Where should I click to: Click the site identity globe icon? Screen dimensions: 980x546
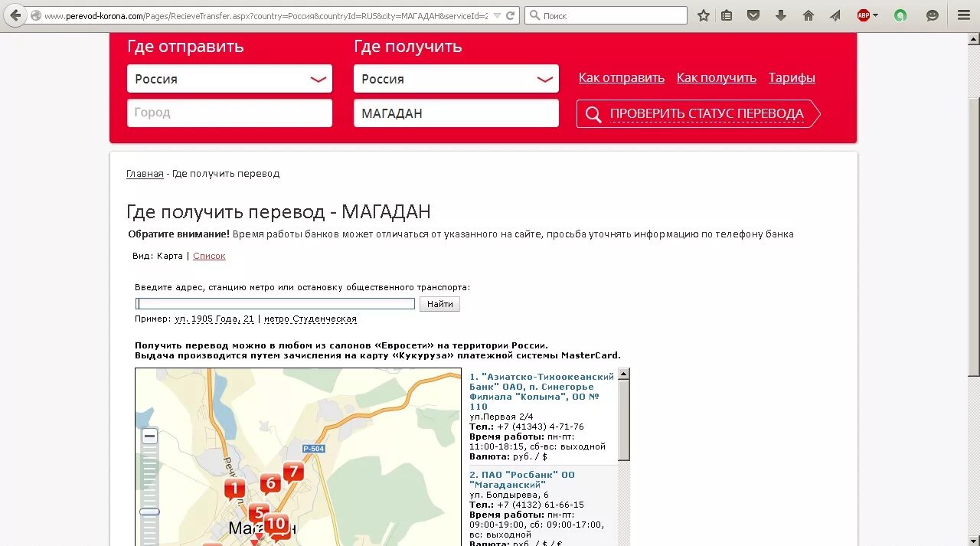[35, 15]
